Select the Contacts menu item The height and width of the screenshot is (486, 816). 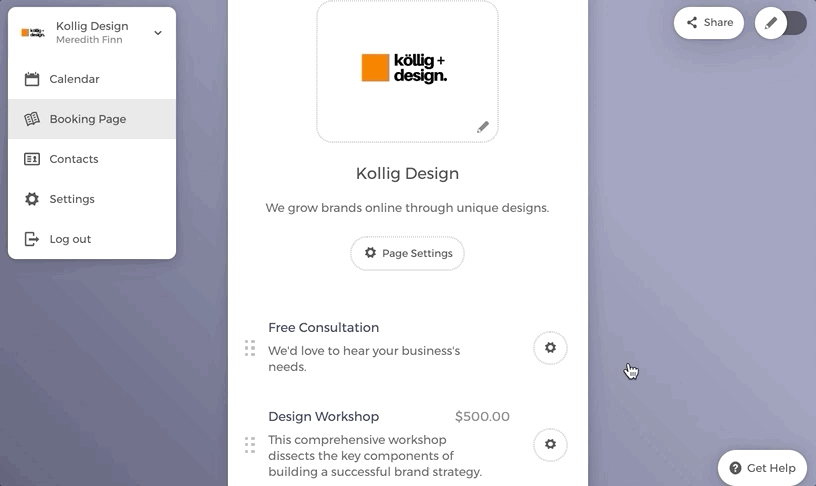pos(74,159)
